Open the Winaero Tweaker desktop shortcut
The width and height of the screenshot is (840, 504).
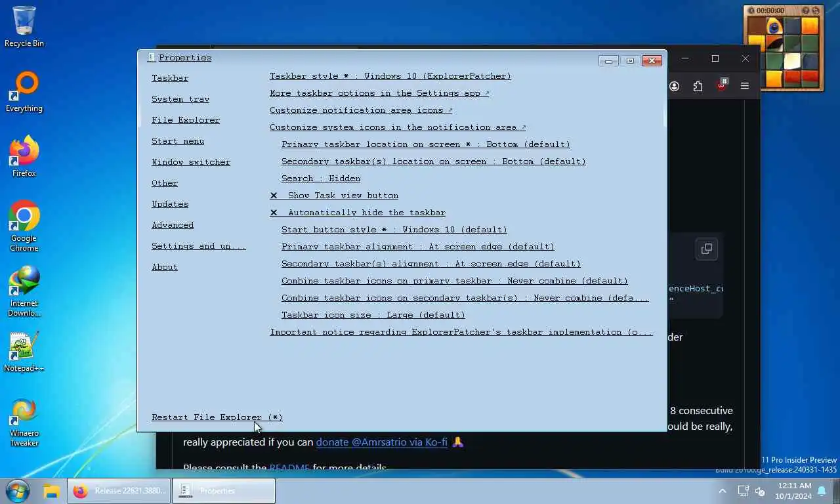click(x=24, y=421)
